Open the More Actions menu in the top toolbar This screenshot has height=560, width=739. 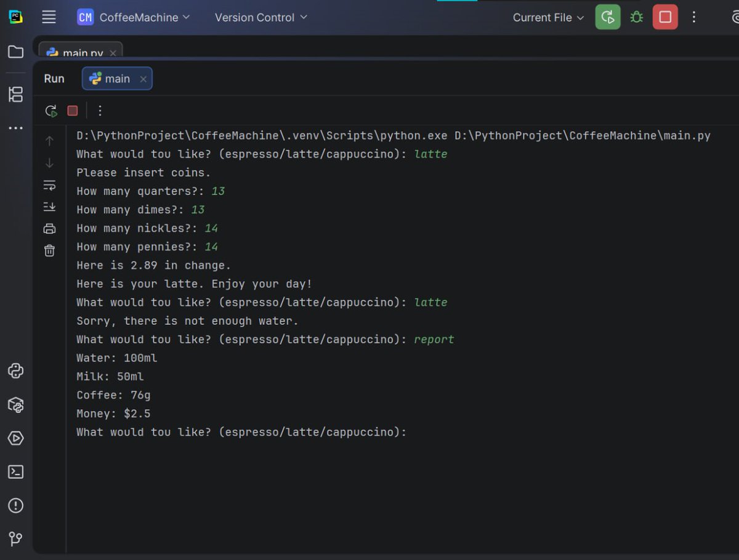pos(694,17)
